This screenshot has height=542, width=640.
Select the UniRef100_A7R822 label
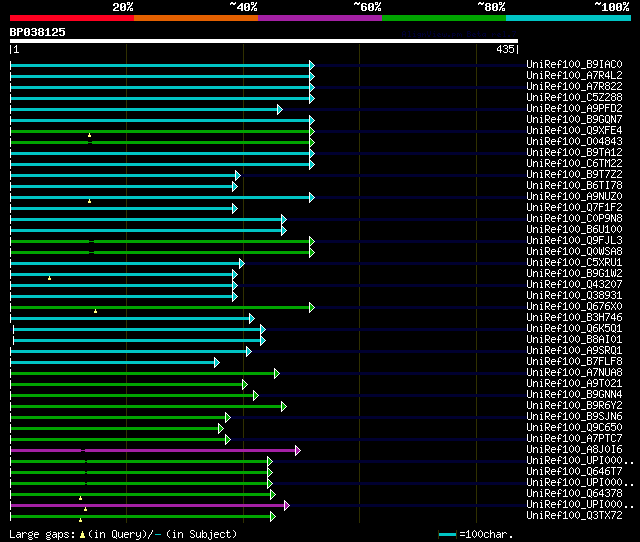[574, 87]
